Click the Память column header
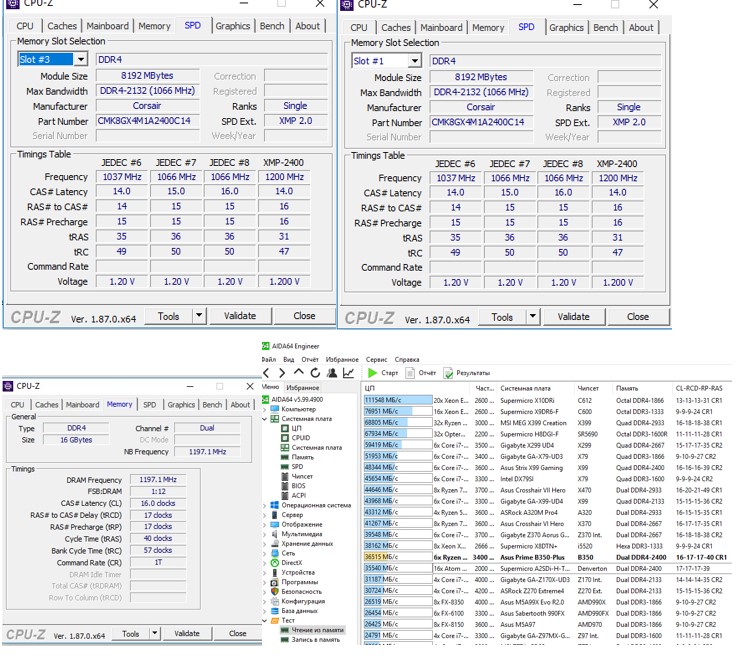Image resolution: width=754 pixels, height=656 pixels. (628, 387)
